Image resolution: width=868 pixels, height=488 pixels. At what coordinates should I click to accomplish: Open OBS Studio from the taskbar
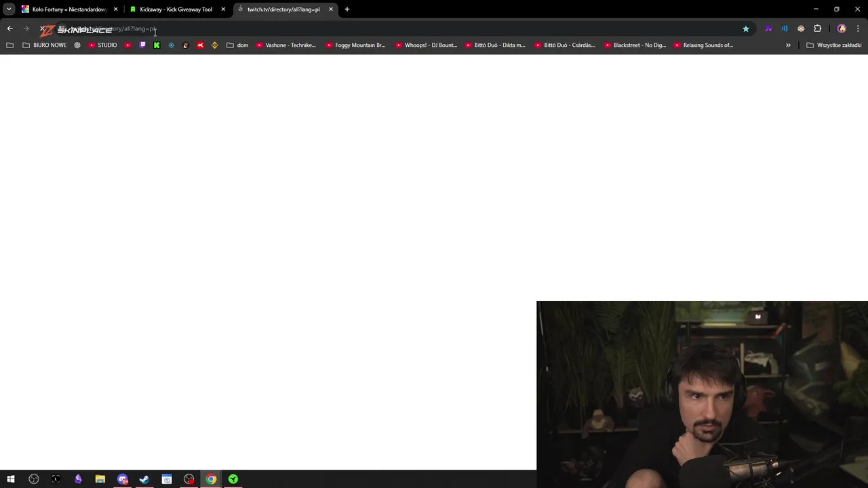point(34,479)
